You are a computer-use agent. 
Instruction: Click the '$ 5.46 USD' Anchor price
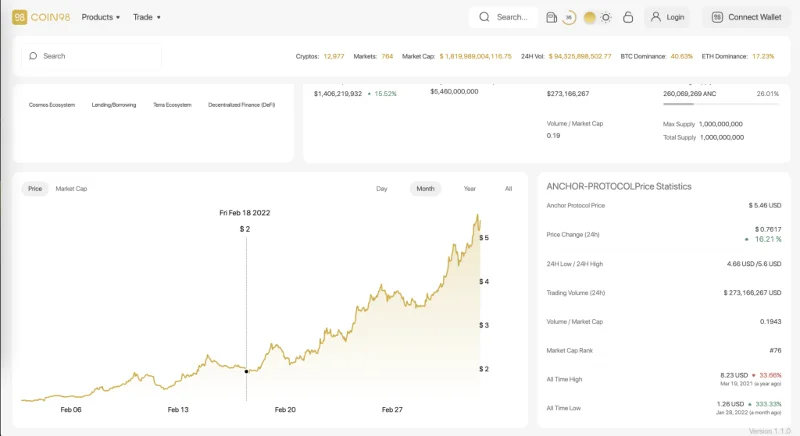(765, 206)
